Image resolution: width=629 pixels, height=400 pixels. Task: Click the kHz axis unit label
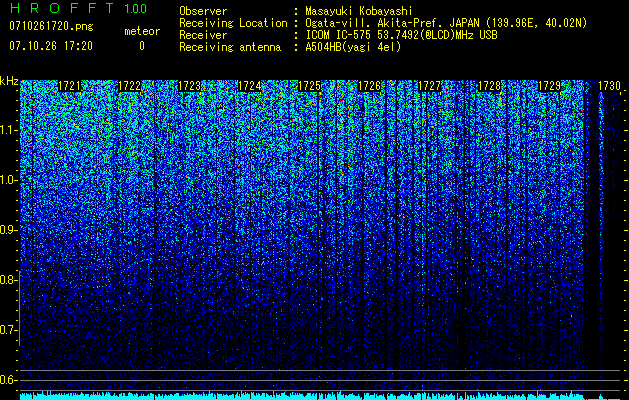tap(9, 81)
